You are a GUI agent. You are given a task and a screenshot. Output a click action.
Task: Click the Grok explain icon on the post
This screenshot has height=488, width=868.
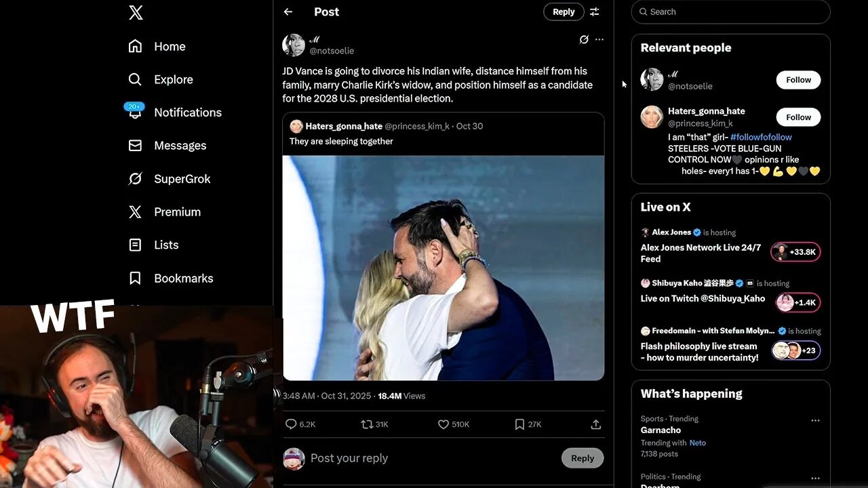coord(584,39)
